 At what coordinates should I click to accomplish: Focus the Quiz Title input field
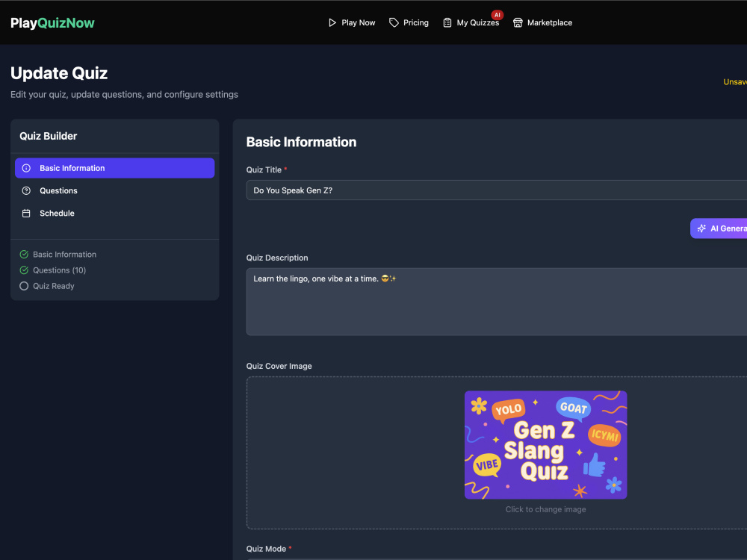497,190
